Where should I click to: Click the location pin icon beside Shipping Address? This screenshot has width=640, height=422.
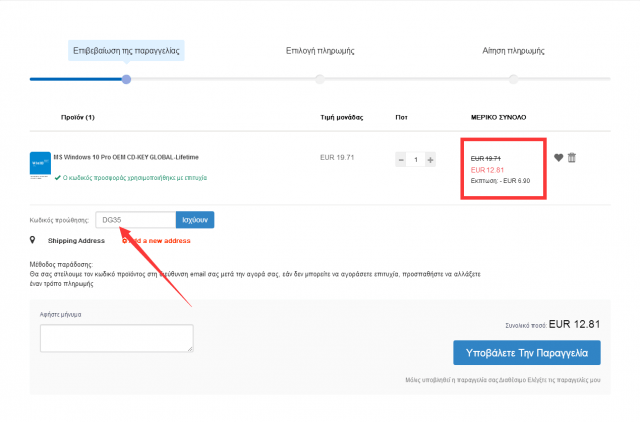34,240
